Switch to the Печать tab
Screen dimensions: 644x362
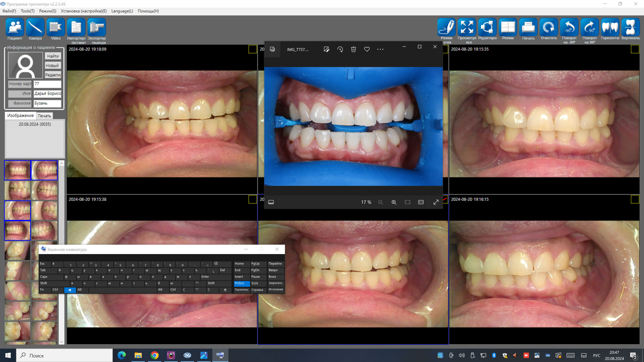pyautogui.click(x=44, y=116)
